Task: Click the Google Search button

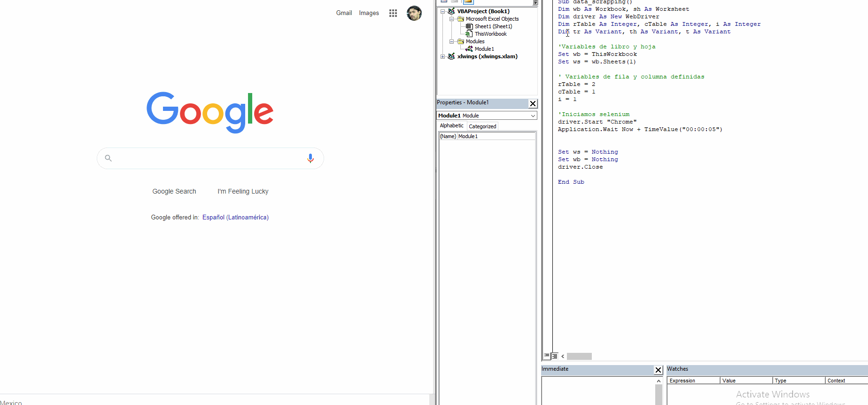Action: [174, 191]
